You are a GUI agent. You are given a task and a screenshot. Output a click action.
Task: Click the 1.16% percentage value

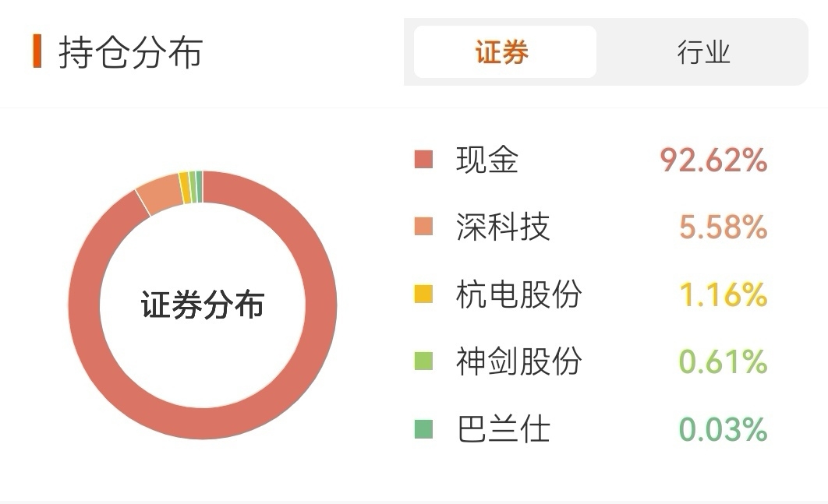point(723,294)
